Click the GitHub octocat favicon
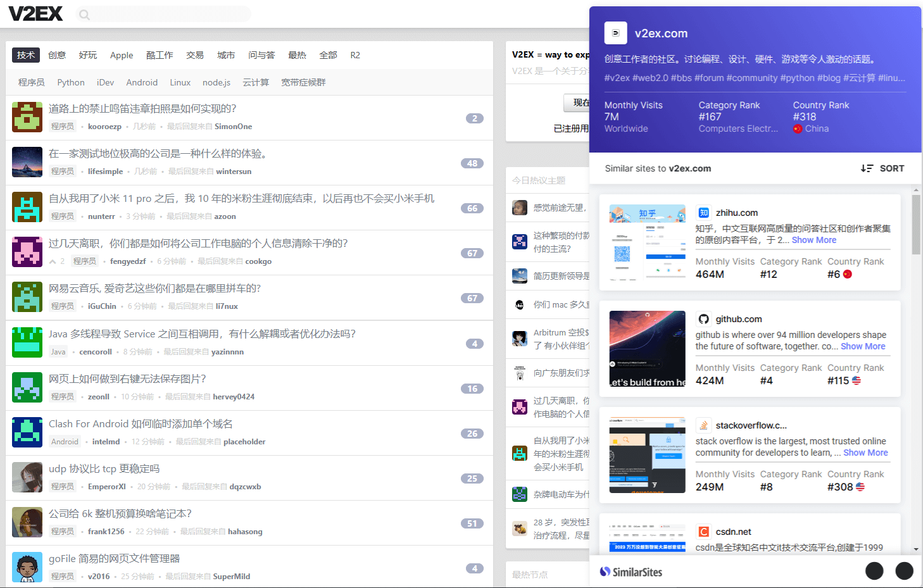923x588 pixels. (x=703, y=319)
